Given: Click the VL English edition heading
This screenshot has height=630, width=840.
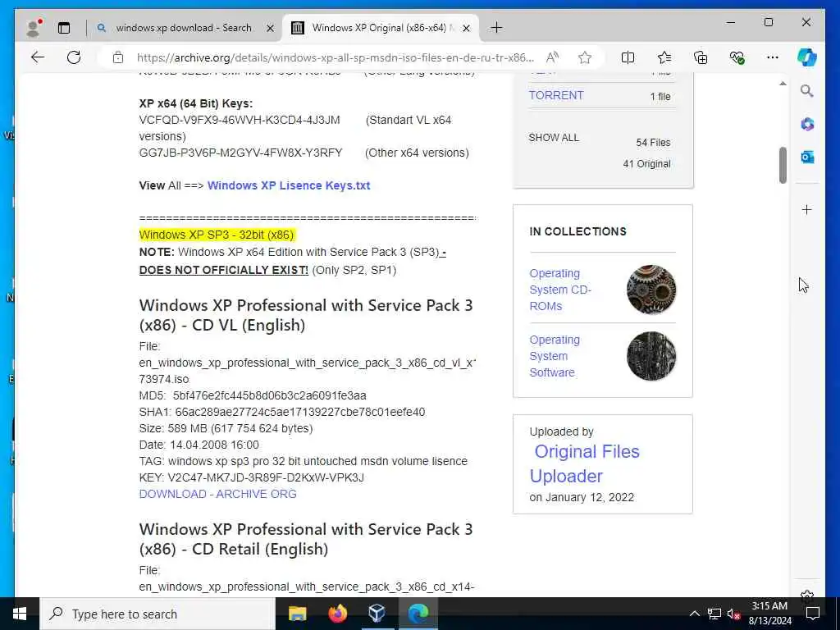Looking at the screenshot, I should 306,315.
